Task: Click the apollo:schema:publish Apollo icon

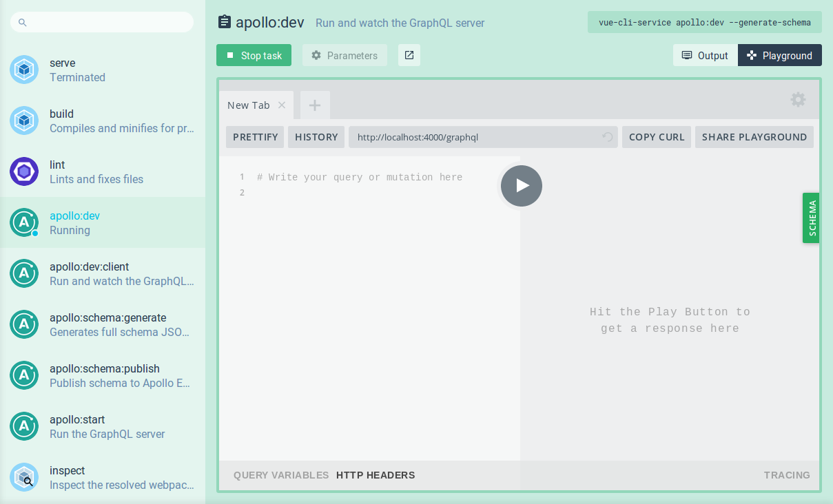Action: click(24, 375)
